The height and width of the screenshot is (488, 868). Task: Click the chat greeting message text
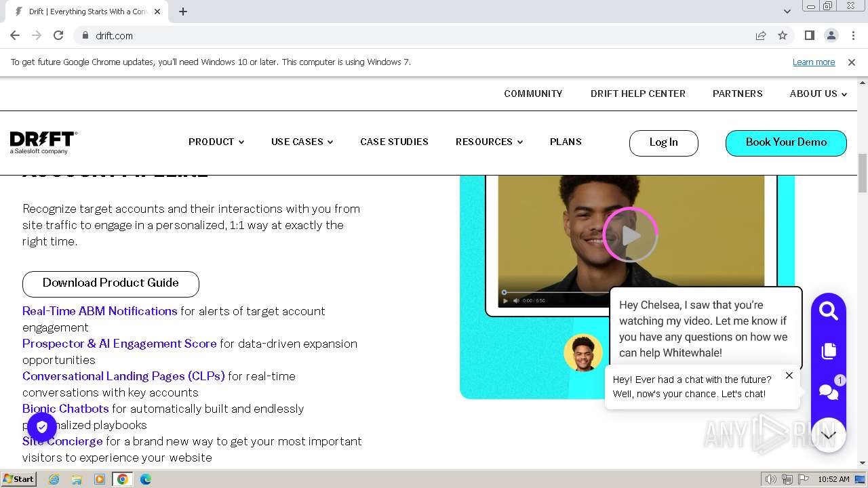point(692,387)
